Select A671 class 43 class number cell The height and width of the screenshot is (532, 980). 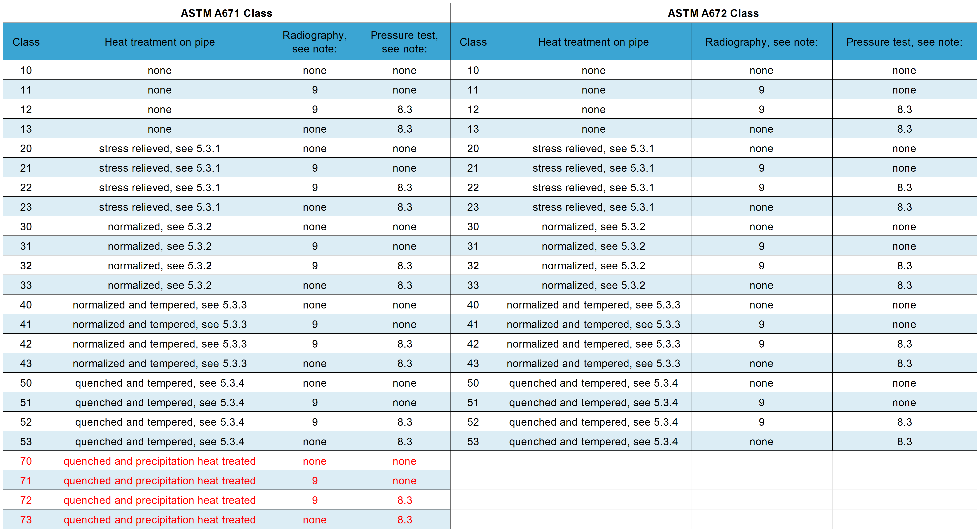click(x=26, y=363)
